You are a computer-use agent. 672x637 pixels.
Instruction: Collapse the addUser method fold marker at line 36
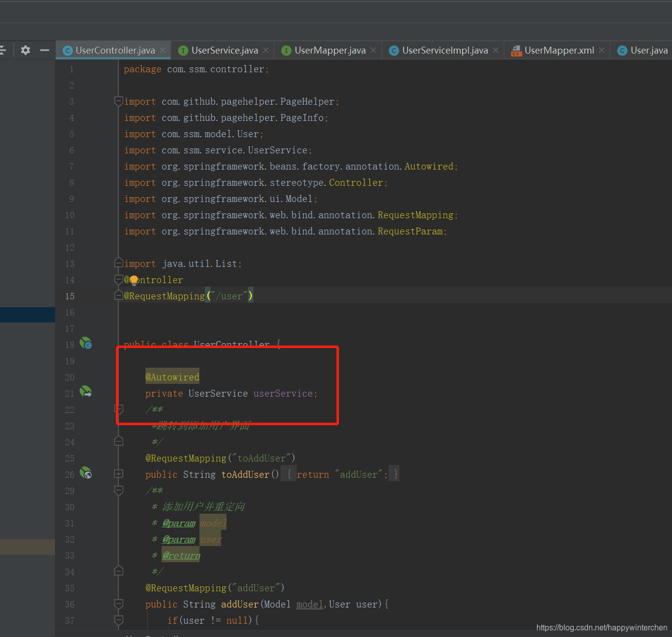(x=118, y=604)
